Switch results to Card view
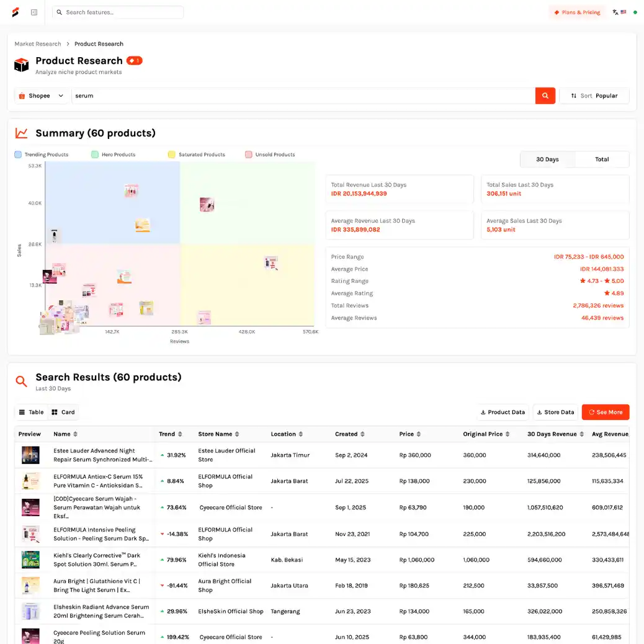 click(63, 412)
